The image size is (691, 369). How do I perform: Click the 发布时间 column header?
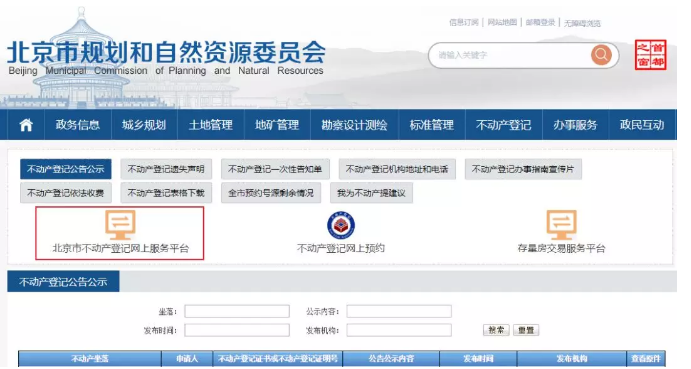[479, 359]
